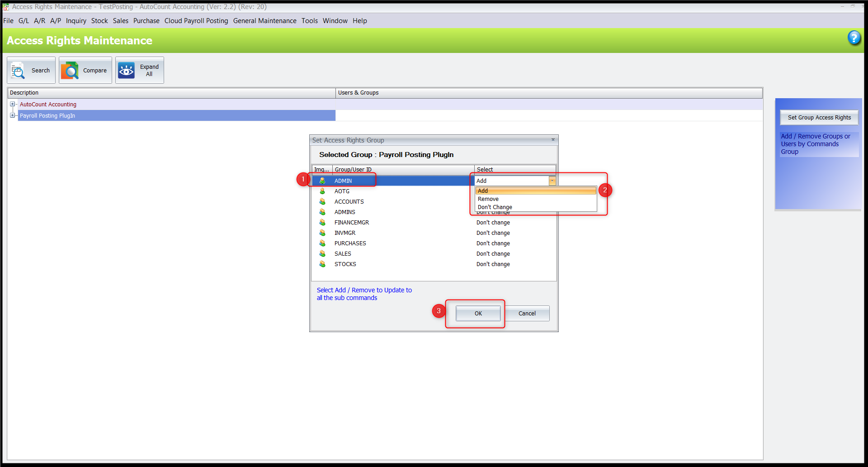Click the STOCKS group icon

pos(322,264)
